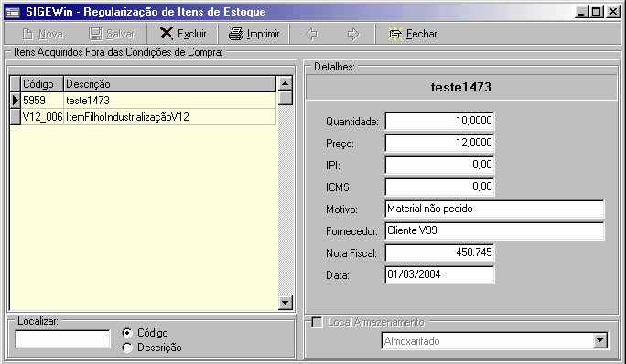The width and height of the screenshot is (626, 364).
Task: Click the Descrição column header
Action: 169,84
